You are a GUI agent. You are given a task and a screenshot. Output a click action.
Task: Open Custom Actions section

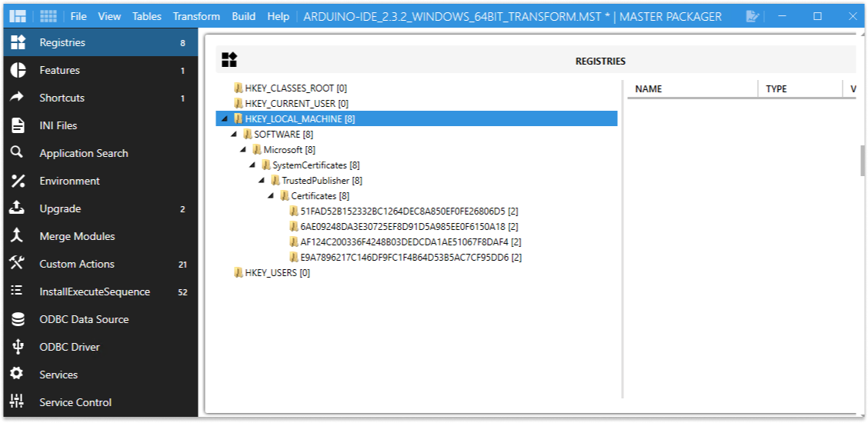(x=100, y=264)
